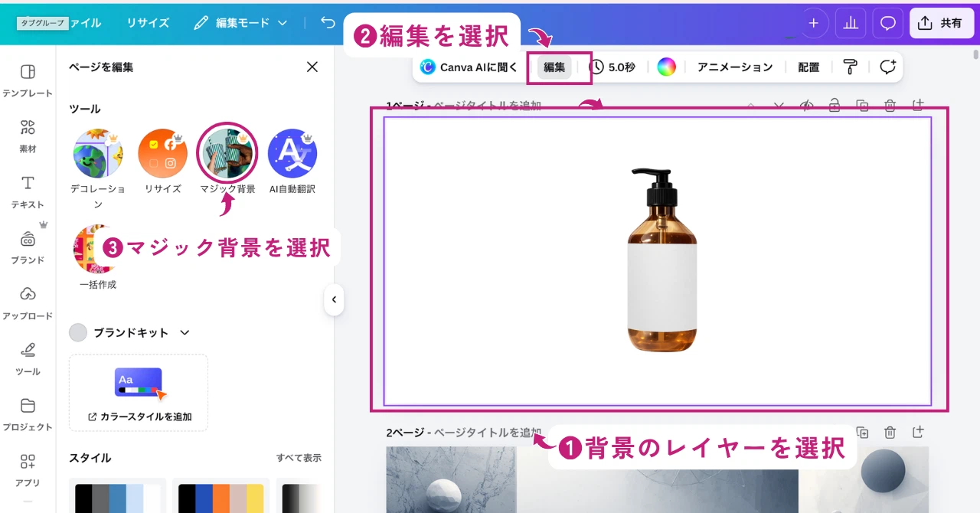
Task: Click the paint roller style copy icon
Action: pyautogui.click(x=850, y=67)
